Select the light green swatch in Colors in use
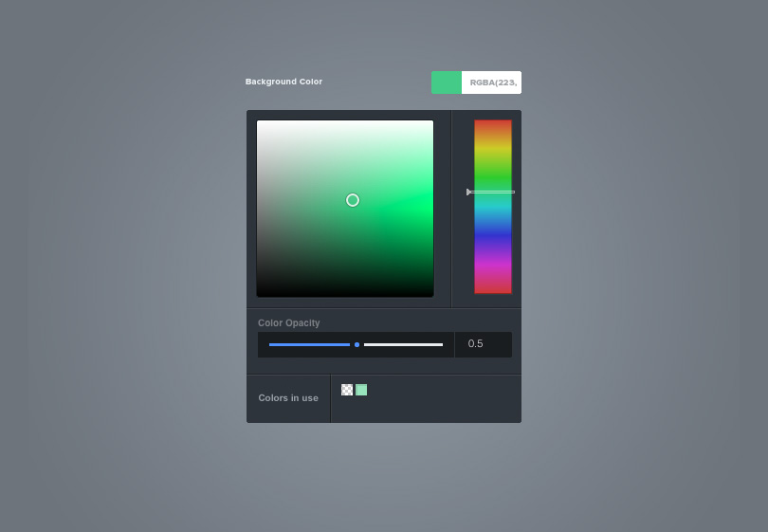 click(361, 390)
